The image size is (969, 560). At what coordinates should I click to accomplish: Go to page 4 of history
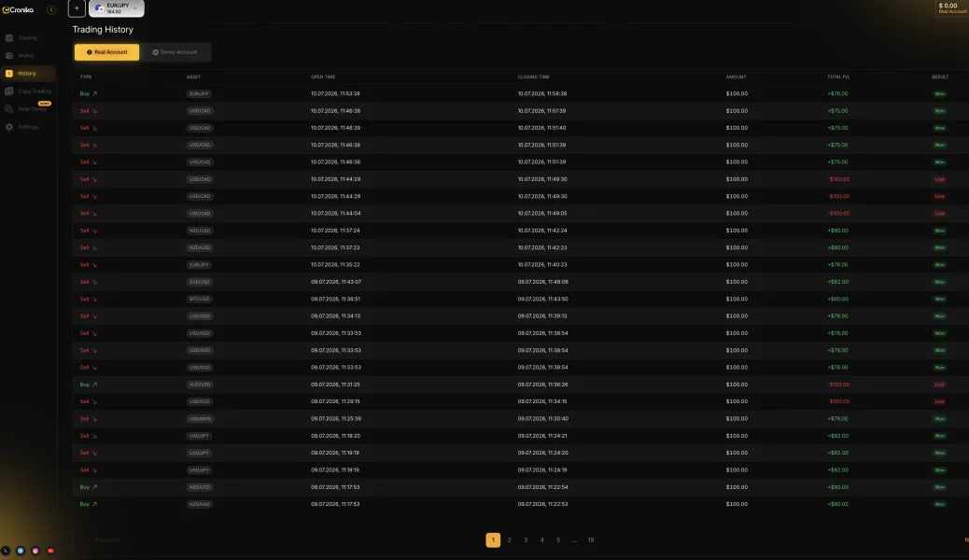(542, 540)
